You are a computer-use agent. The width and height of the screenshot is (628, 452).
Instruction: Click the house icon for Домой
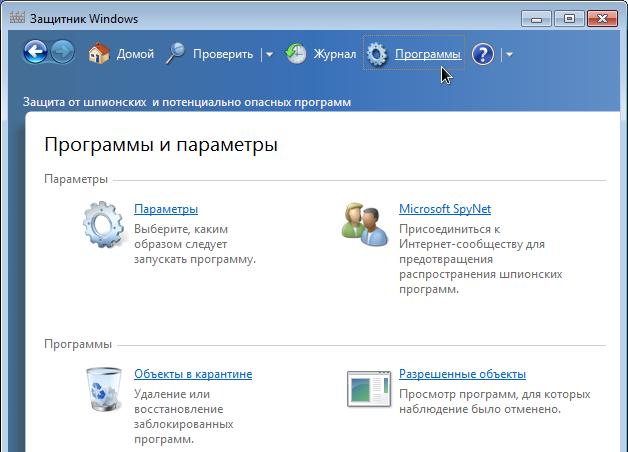(x=99, y=53)
